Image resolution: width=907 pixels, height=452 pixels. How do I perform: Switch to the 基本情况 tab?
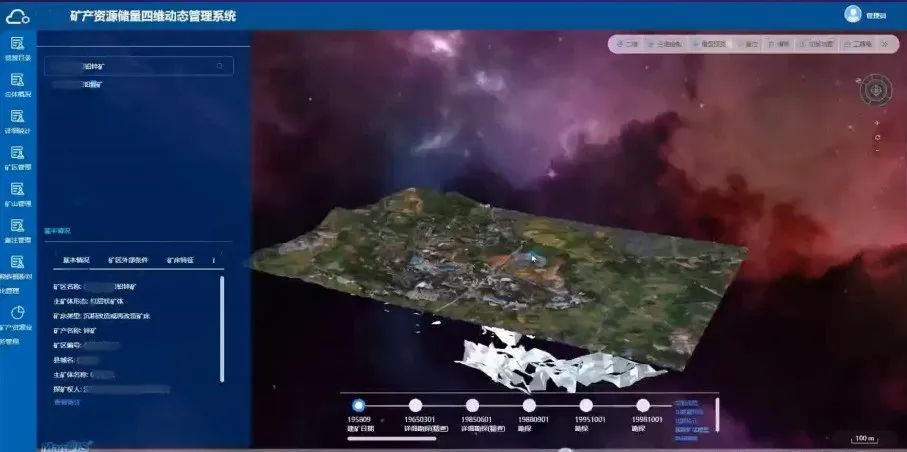click(x=76, y=260)
